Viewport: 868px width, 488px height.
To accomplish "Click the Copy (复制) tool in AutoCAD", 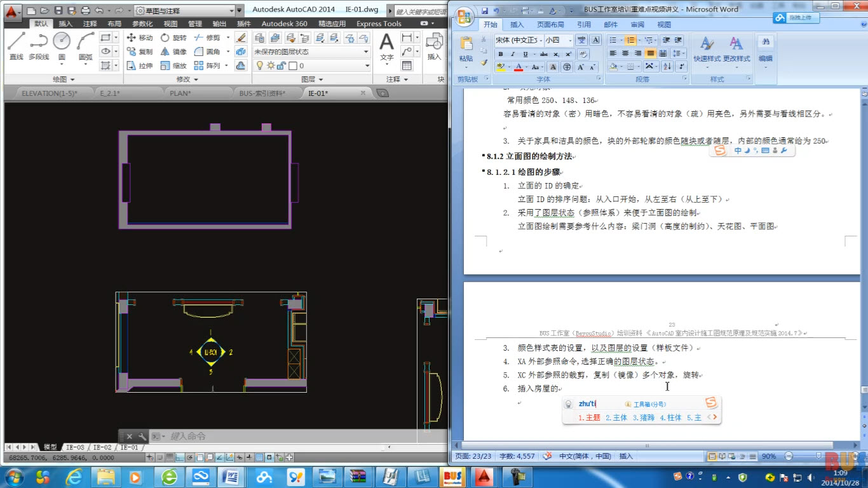I will (140, 51).
